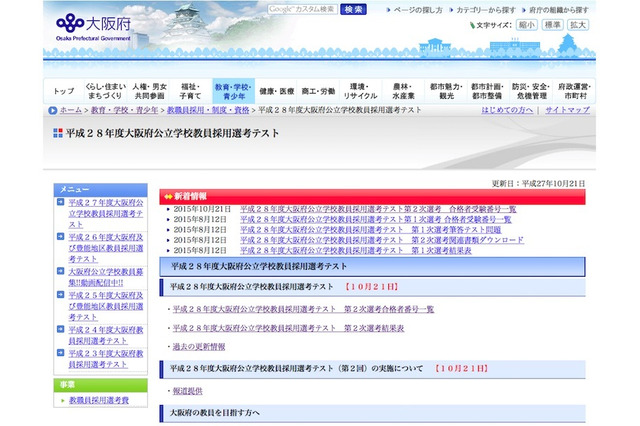
Task: Set text size to 標準
Action: pyautogui.click(x=552, y=25)
